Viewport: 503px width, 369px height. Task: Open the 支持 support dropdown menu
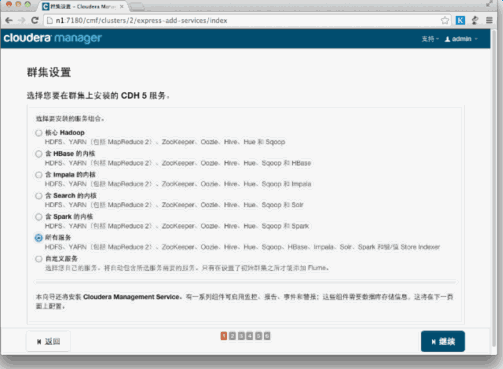tap(430, 39)
